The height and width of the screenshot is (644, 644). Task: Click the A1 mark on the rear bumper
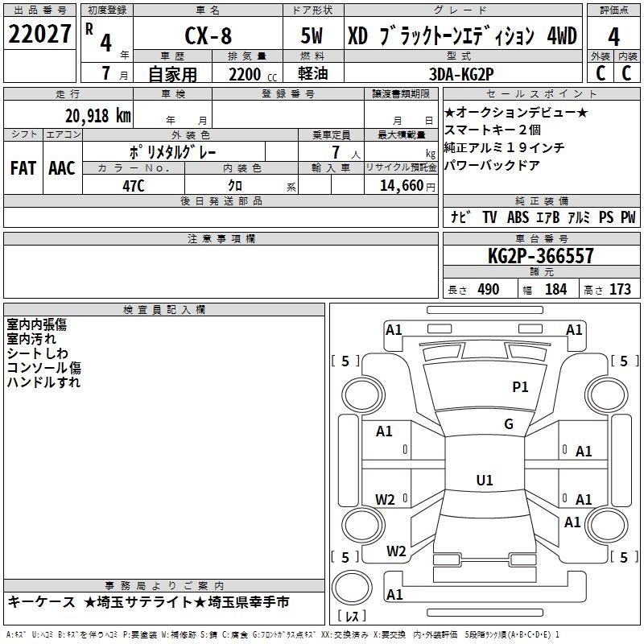(394, 594)
